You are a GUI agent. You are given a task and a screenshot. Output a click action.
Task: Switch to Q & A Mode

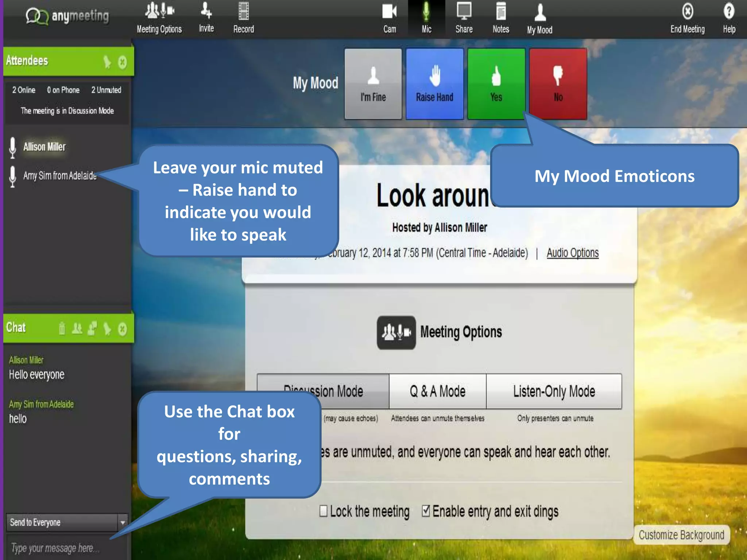tap(437, 391)
